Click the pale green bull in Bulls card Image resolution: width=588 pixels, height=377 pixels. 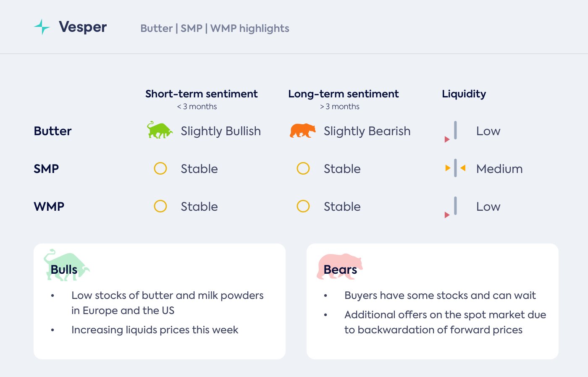[66, 265]
